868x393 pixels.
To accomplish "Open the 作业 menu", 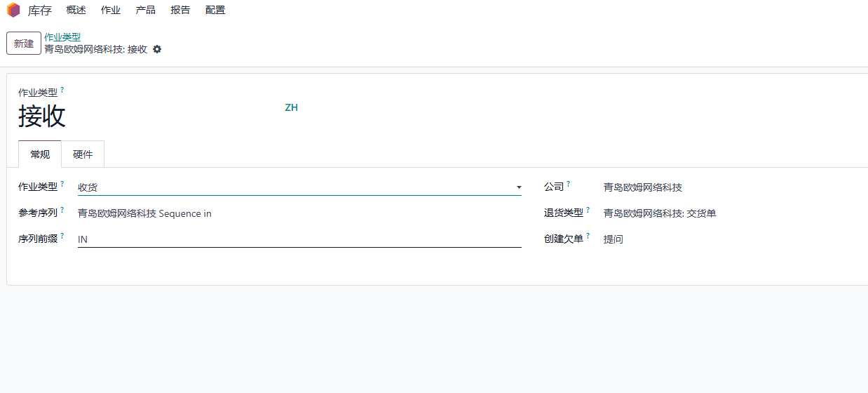I will 111,11.
